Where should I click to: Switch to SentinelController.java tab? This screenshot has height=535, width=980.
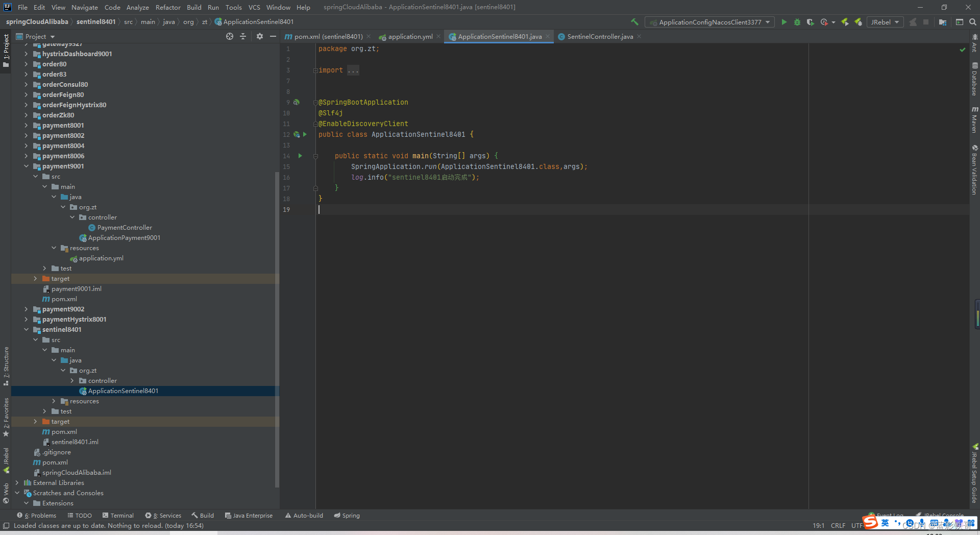pyautogui.click(x=600, y=36)
